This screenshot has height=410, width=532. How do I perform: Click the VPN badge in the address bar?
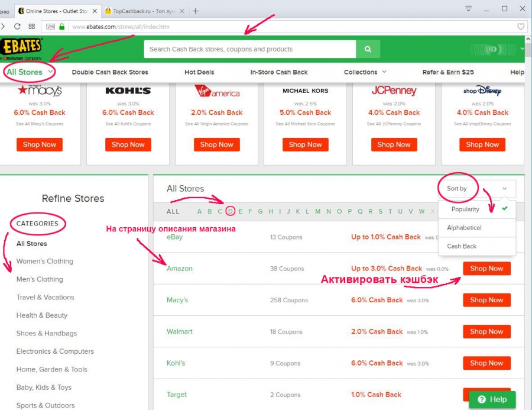pyautogui.click(x=51, y=27)
